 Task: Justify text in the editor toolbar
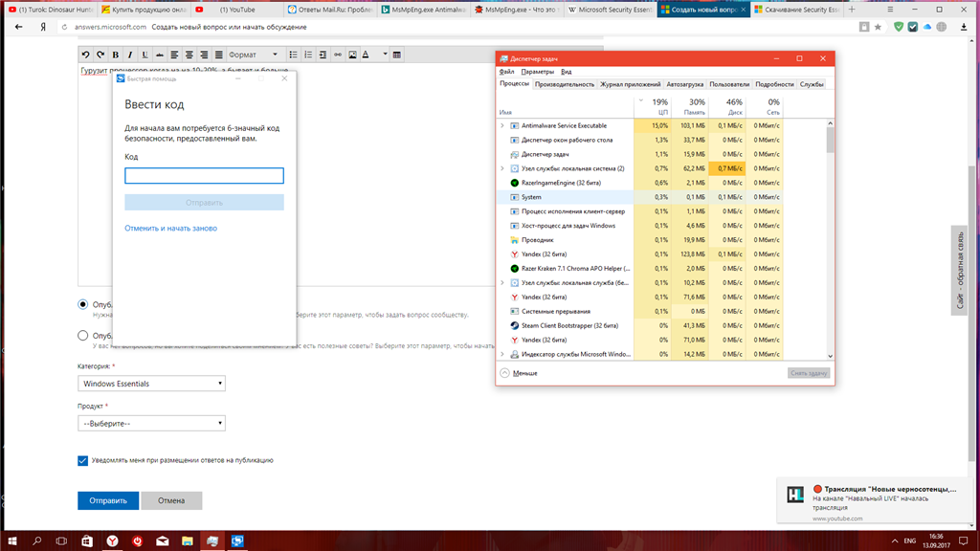coord(219,55)
